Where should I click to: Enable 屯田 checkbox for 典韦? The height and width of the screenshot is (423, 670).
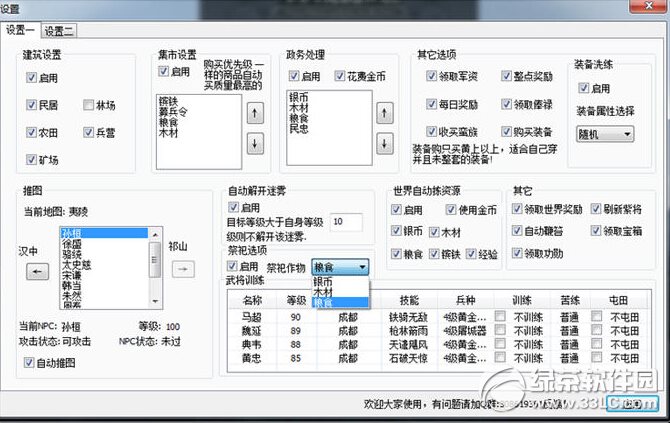[597, 344]
